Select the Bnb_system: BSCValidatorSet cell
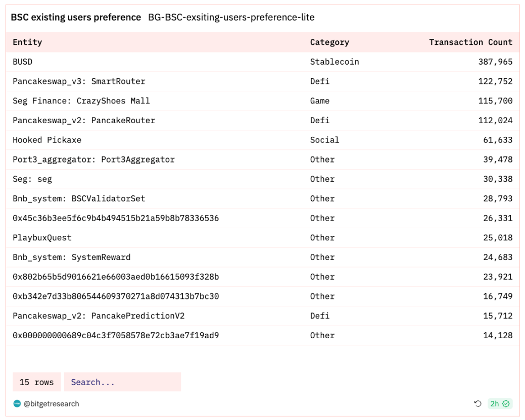This screenshot has height=420, width=525. pos(79,198)
